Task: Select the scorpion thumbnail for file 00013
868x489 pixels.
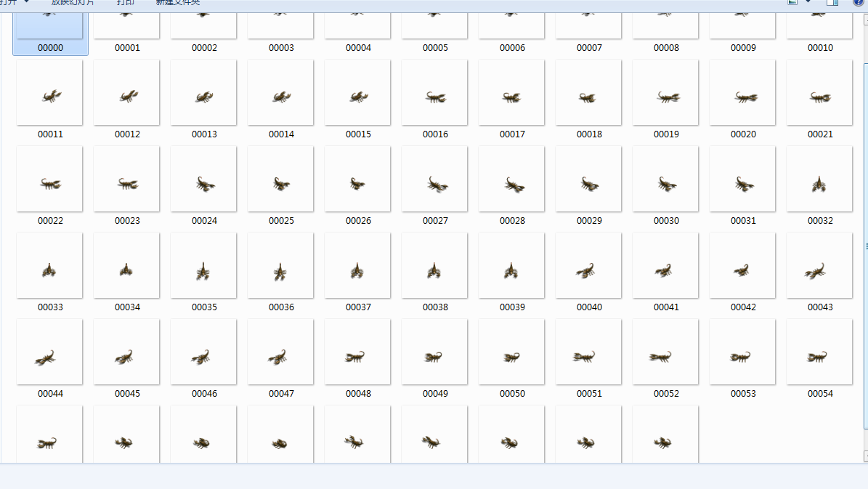Action: click(203, 92)
